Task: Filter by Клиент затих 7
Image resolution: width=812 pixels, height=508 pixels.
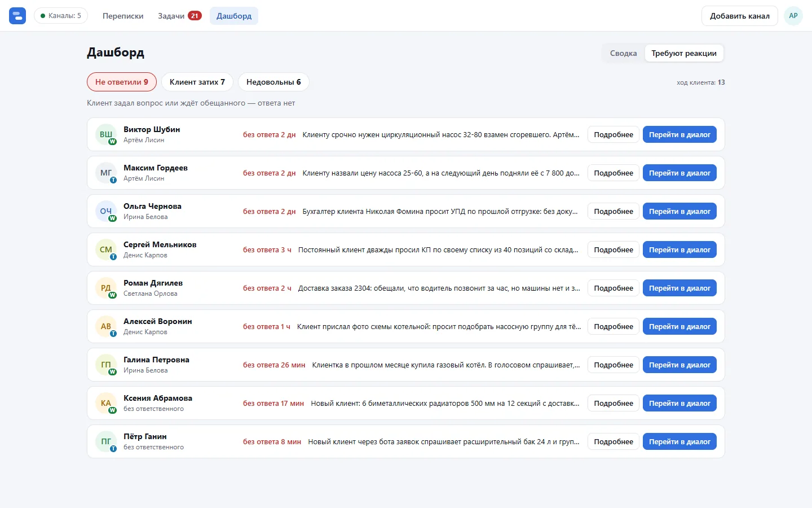Action: point(197,82)
